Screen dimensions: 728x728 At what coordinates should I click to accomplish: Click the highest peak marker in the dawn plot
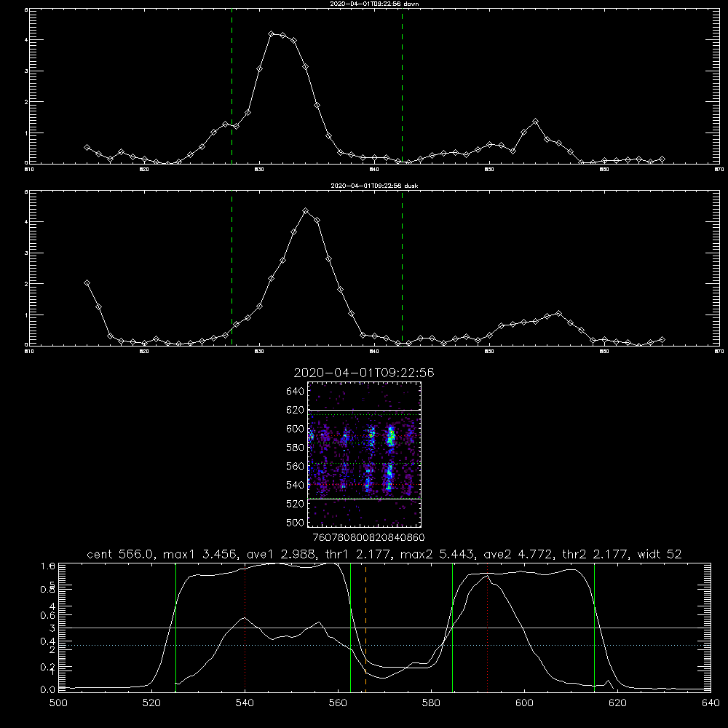click(x=271, y=34)
